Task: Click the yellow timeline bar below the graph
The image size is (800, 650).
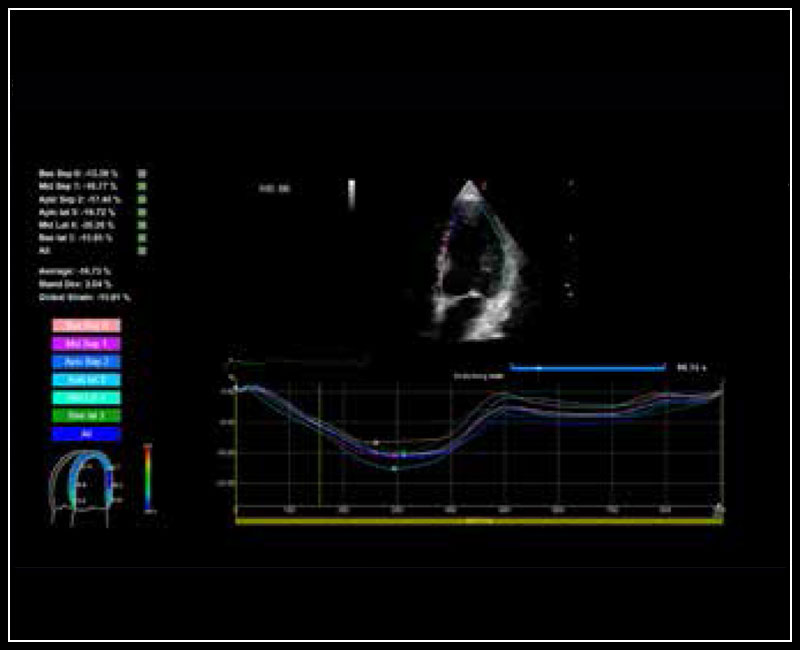Action: 477,521
